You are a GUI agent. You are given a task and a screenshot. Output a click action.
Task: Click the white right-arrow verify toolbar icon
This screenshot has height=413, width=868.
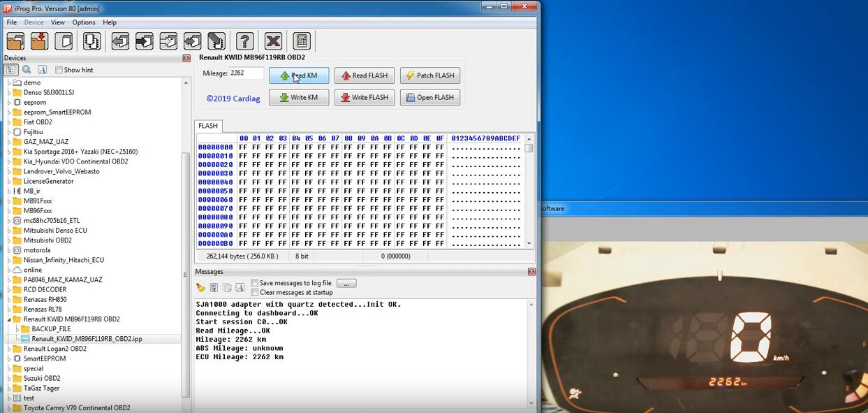pyautogui.click(x=168, y=41)
